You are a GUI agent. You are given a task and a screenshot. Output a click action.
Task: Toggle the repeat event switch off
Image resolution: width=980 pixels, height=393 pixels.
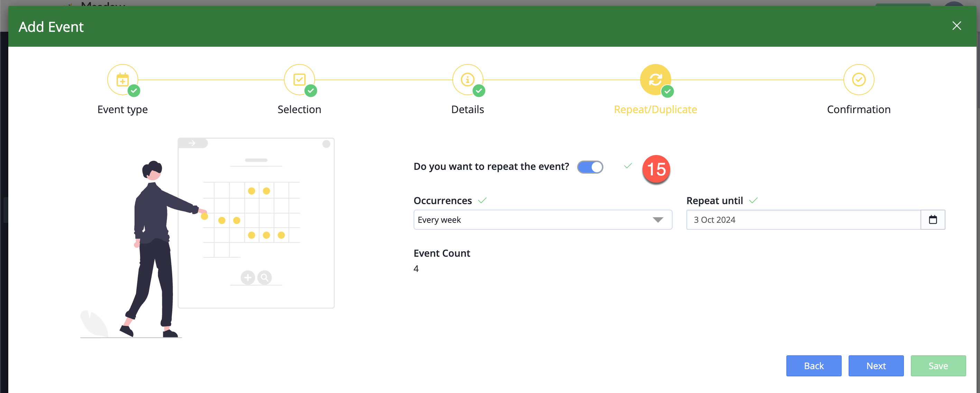pyautogui.click(x=590, y=167)
